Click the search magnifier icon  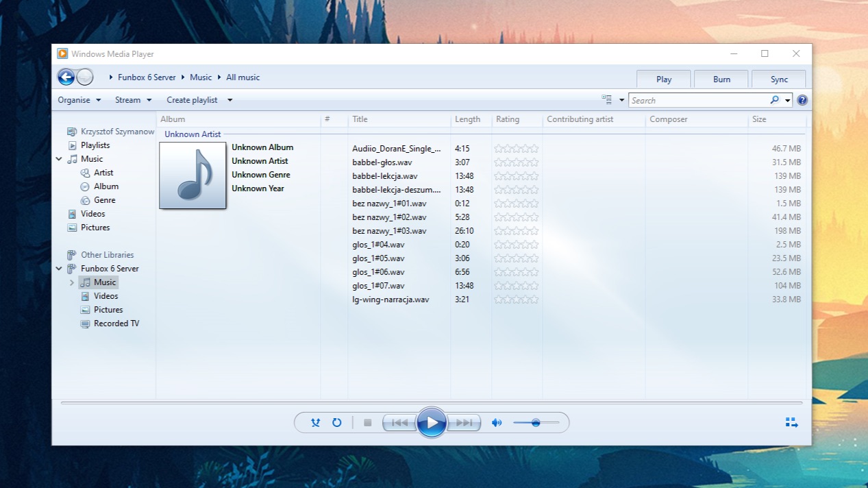[774, 100]
